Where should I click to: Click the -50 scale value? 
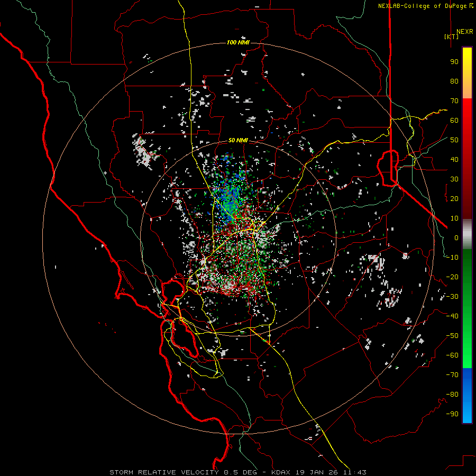coord(452,336)
